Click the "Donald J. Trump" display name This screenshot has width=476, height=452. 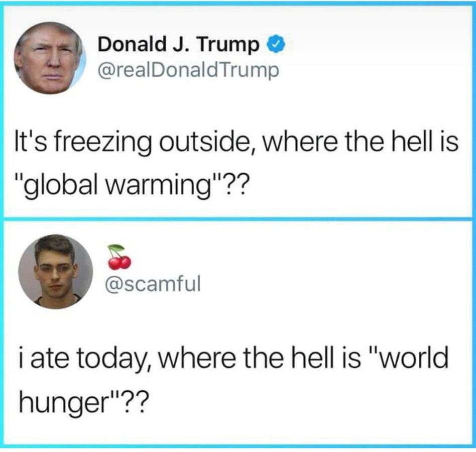pyautogui.click(x=180, y=45)
